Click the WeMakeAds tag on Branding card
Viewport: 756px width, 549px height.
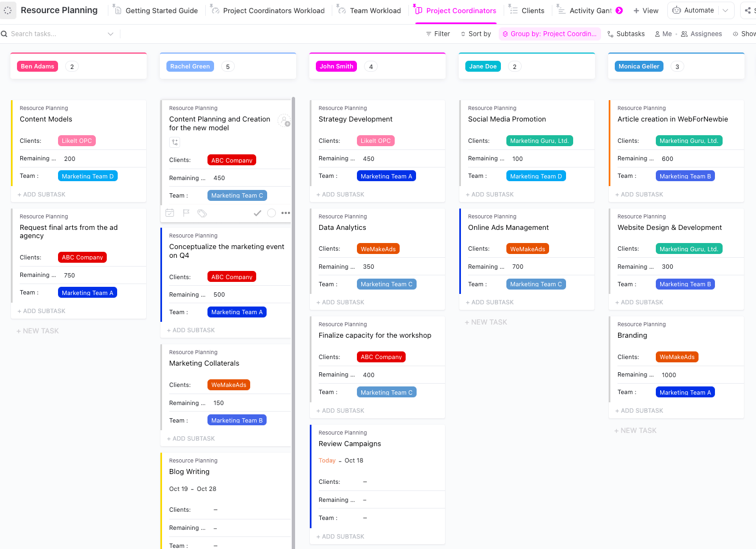click(x=677, y=357)
